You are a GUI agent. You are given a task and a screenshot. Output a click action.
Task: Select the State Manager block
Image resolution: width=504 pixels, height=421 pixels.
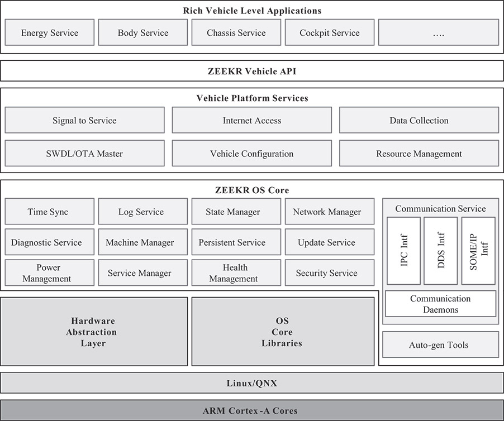click(x=236, y=212)
